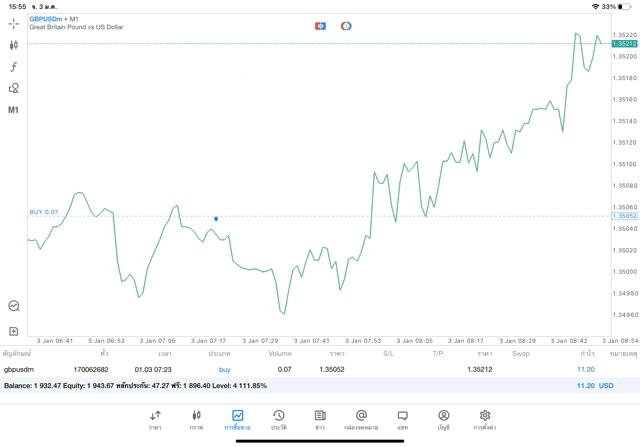640x447 pixels.
Task: Activate the crosshair tool in left toolbar
Action: pos(14,24)
